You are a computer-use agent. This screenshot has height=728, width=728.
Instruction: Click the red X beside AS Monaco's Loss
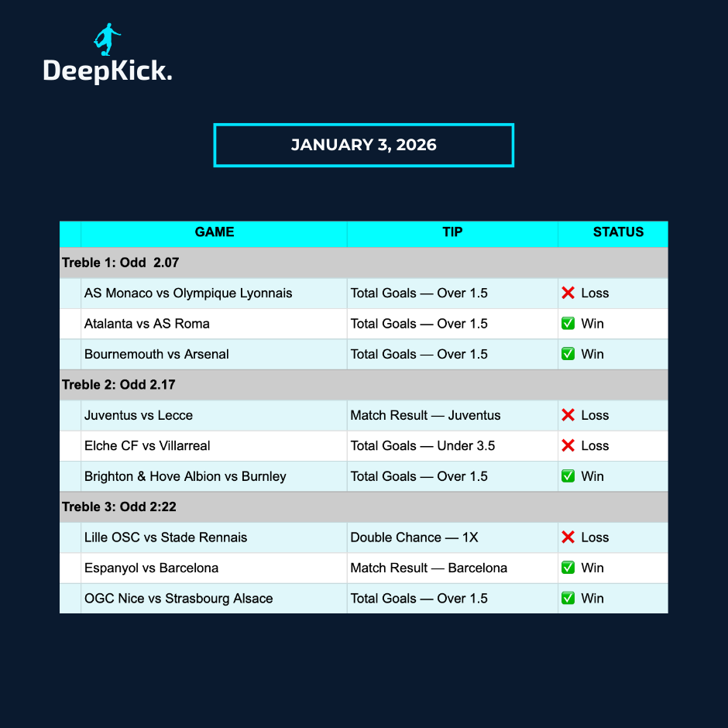[x=568, y=293]
